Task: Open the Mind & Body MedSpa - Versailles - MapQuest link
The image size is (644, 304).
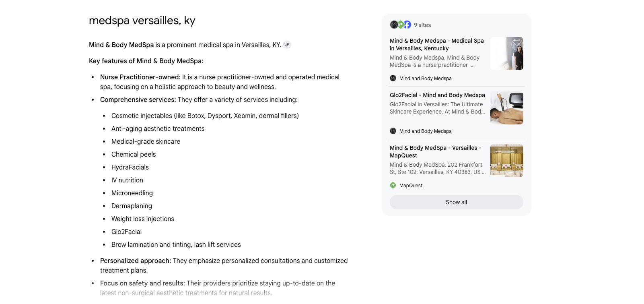Action: 436,151
